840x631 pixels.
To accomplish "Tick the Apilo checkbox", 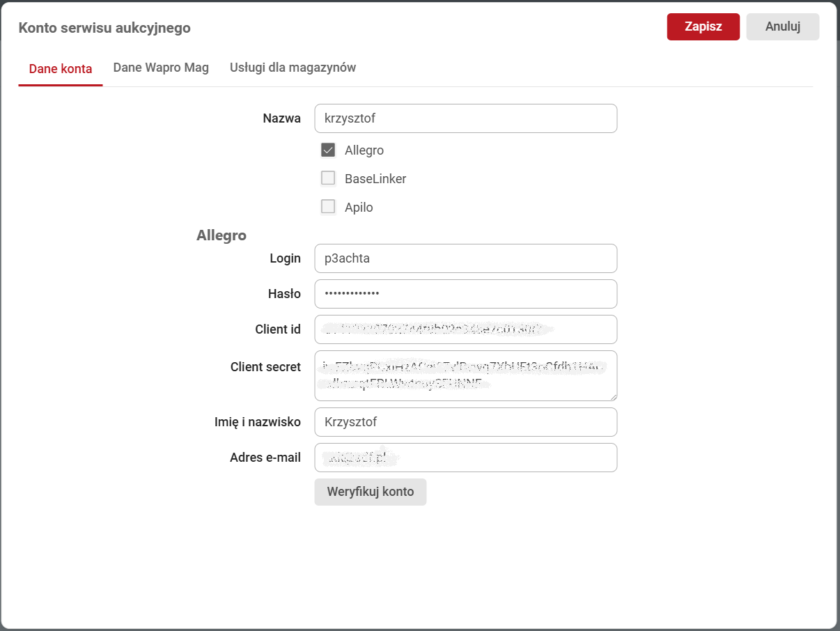I will tap(328, 207).
